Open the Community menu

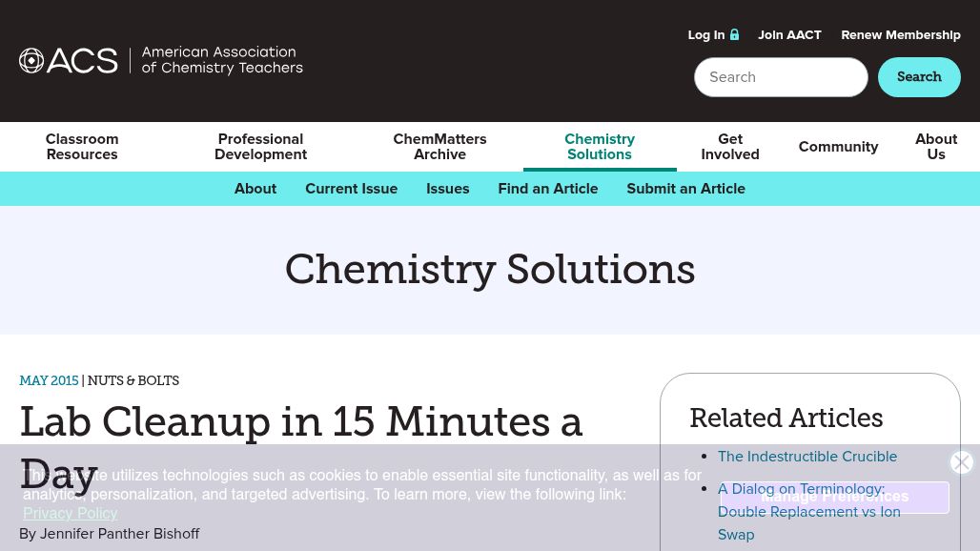(838, 147)
